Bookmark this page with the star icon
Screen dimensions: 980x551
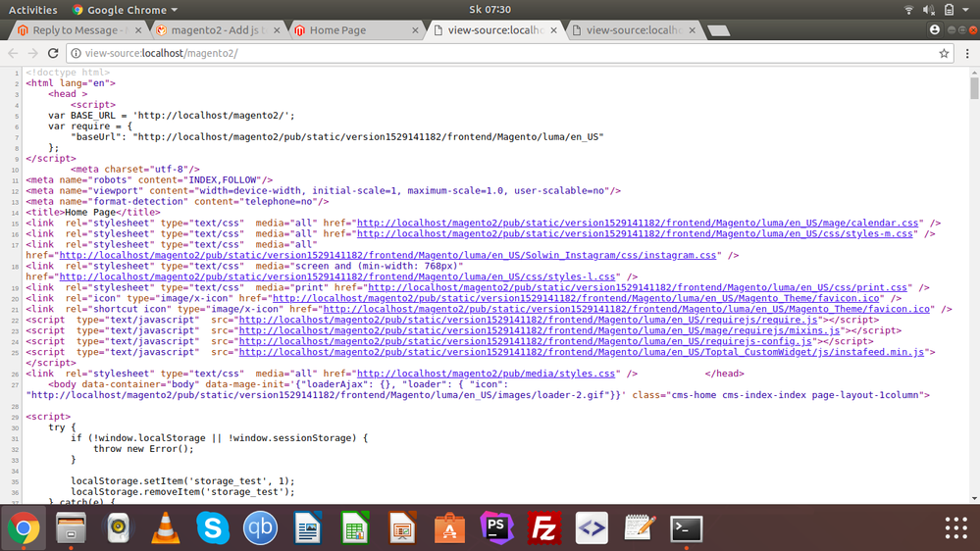pyautogui.click(x=944, y=53)
